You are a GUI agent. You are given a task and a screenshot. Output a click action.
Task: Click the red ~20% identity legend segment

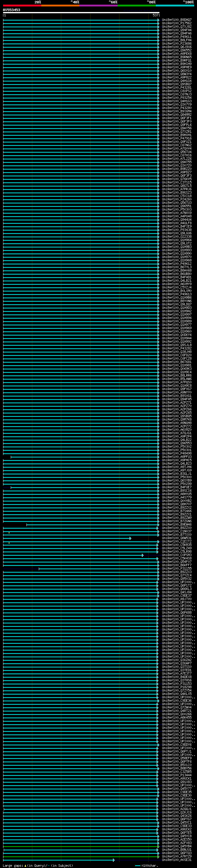pyautogui.click(x=22, y=6)
